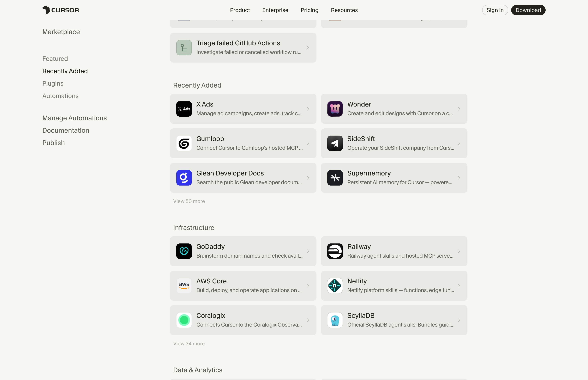The image size is (588, 380).
Task: Open the Triage failed GitHub Actions icon
Action: click(x=184, y=48)
